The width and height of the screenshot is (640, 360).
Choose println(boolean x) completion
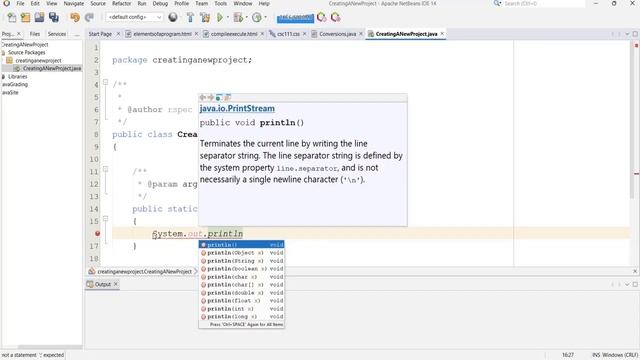point(241,269)
